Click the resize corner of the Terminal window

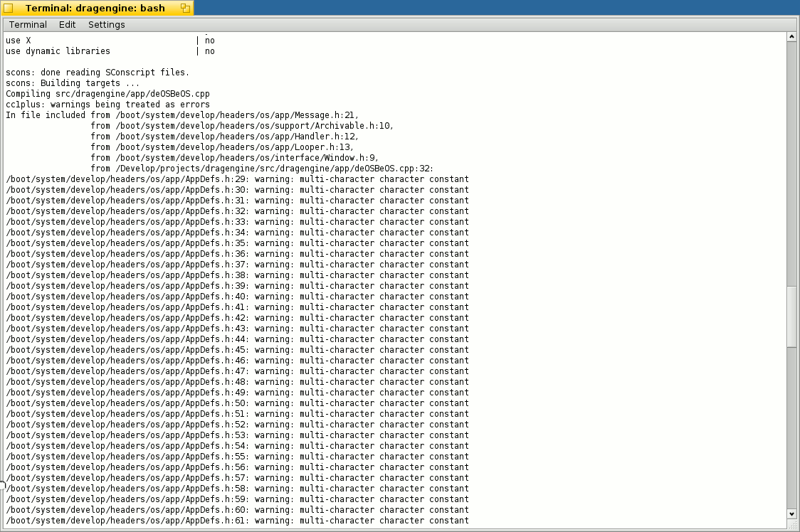(x=792, y=525)
